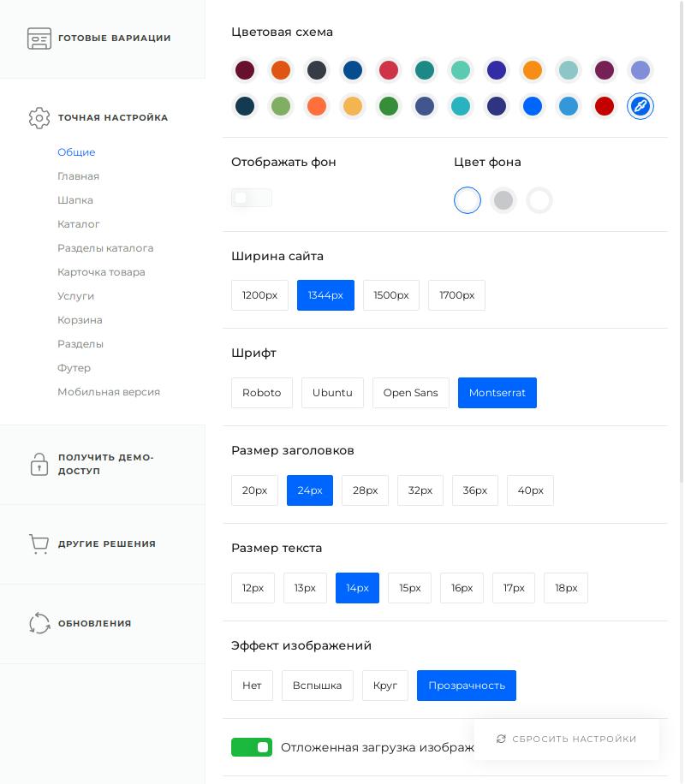Open the Мобильная версия settings section
This screenshot has height=784, width=685.
coord(109,392)
